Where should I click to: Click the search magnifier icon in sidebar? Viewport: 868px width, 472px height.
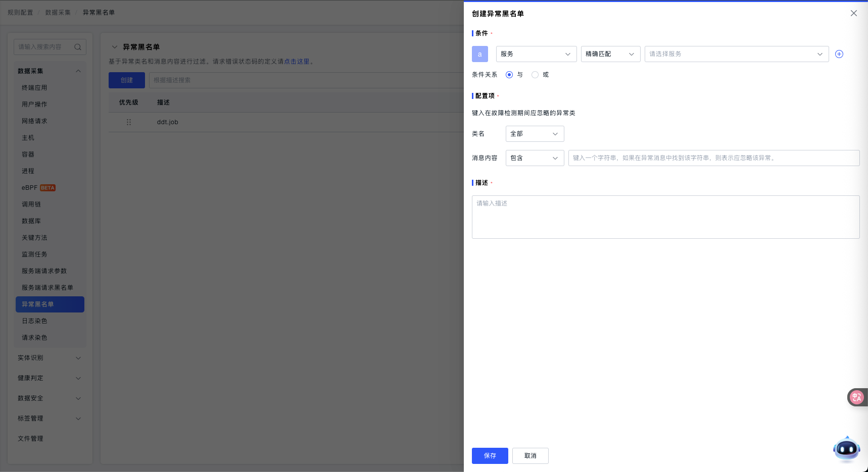(78, 47)
